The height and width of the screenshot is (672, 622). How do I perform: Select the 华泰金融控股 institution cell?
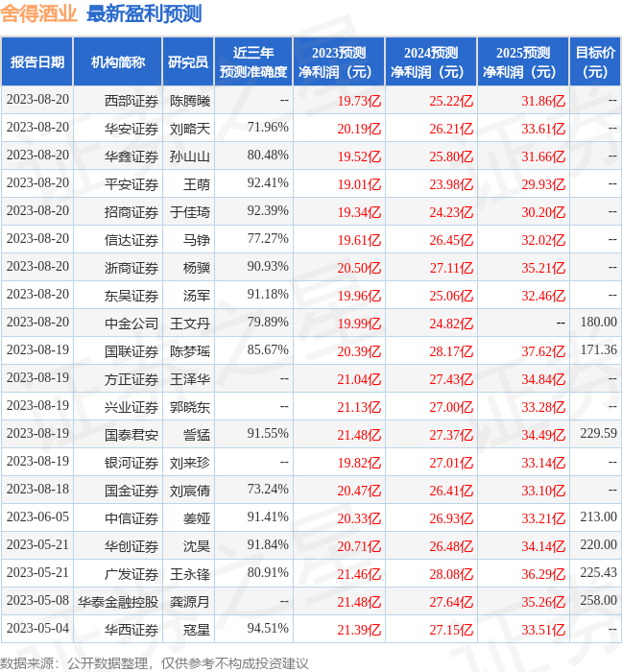click(118, 602)
